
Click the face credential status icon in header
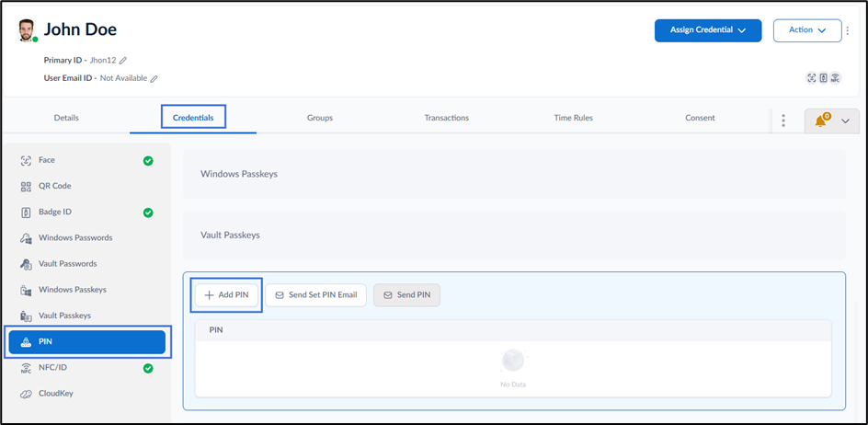812,78
